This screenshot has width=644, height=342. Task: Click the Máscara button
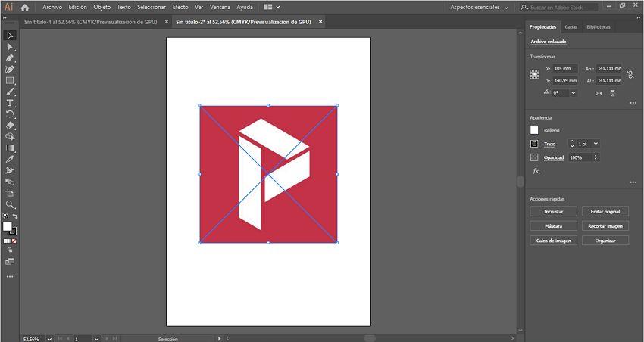coord(553,226)
